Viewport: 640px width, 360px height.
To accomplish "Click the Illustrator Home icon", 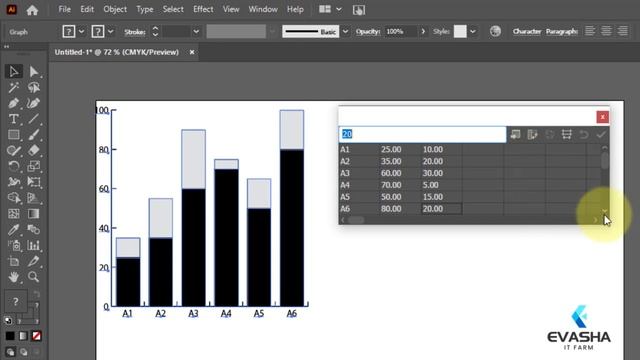I will pyautogui.click(x=32, y=10).
